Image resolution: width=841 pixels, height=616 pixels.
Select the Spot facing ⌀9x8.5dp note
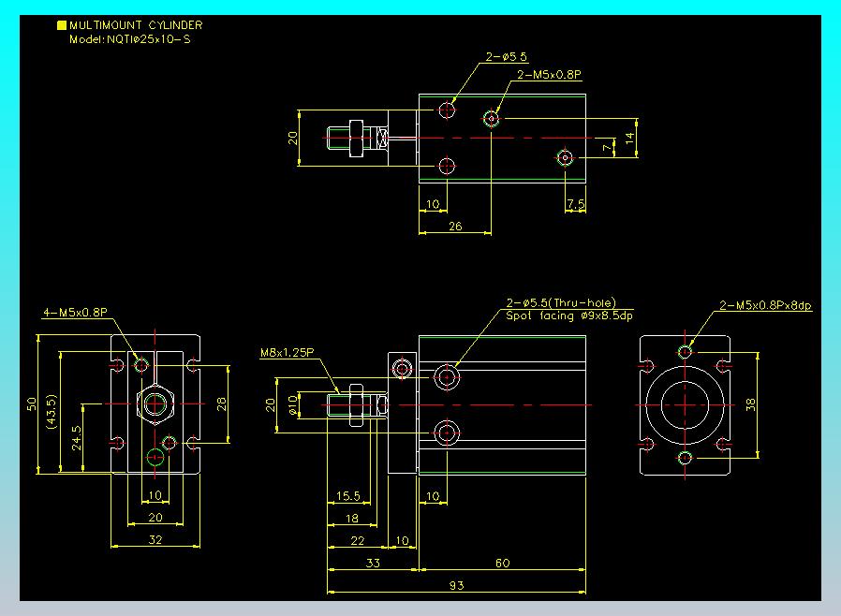tap(569, 315)
